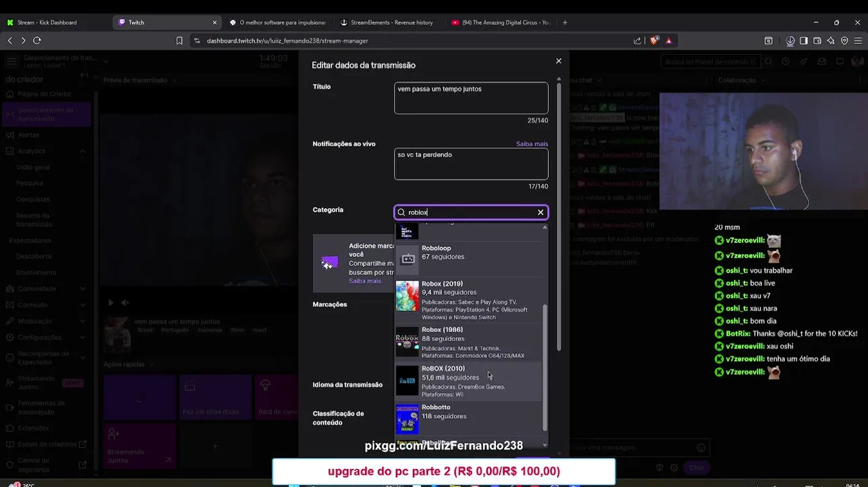Screen dimensions: 868x487
Task: Edit the Título text field
Action: point(471,98)
